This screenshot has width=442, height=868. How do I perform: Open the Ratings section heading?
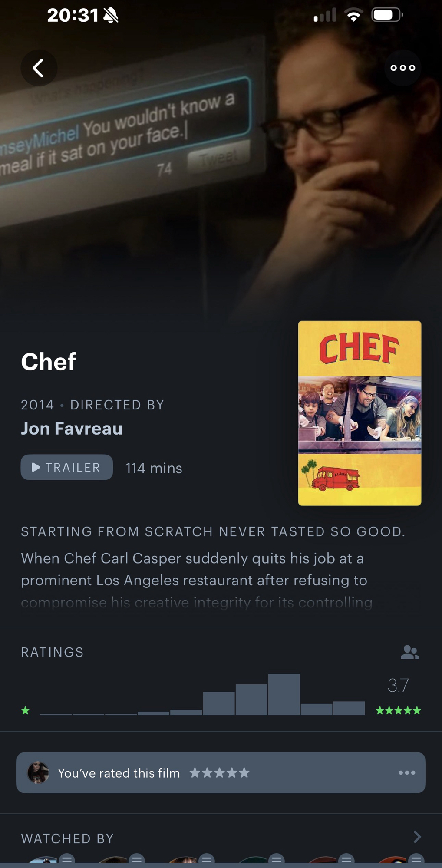pyautogui.click(x=52, y=652)
